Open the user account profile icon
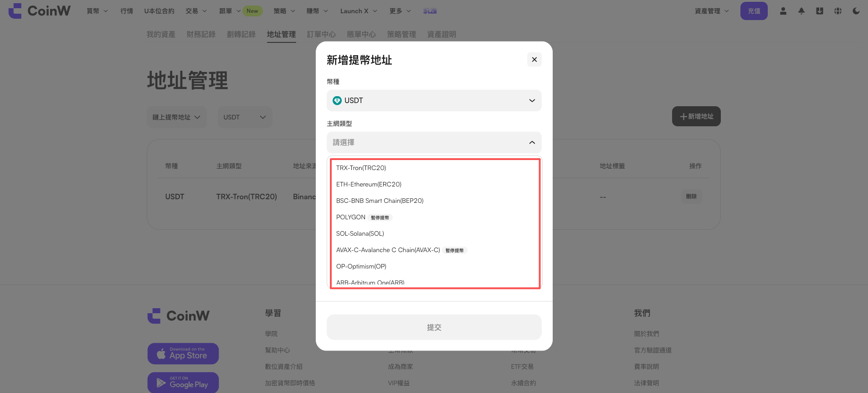Screen dimensions: 868x393 (783, 11)
